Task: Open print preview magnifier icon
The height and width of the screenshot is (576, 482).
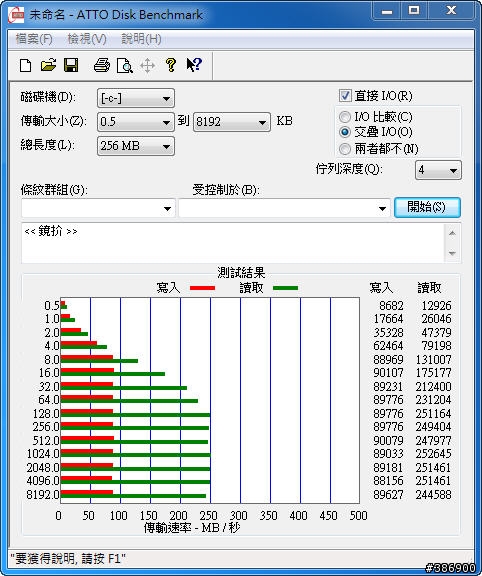Action: click(x=125, y=66)
